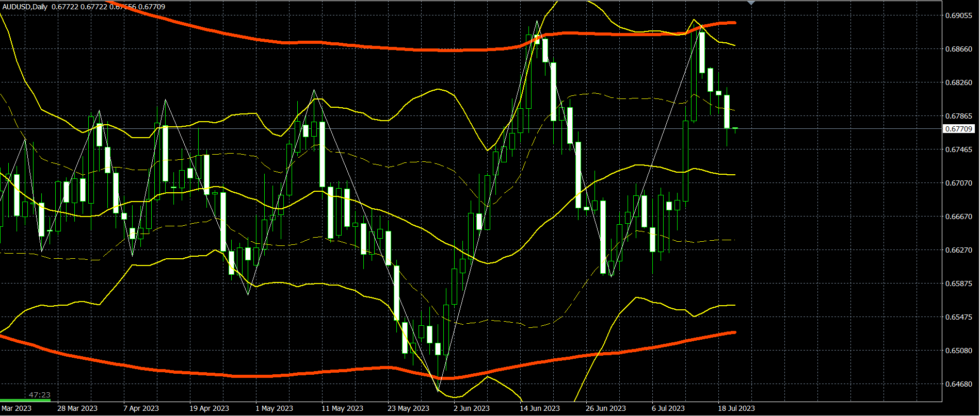Select the 0.67070 price scale value
The image size is (980, 416).
tap(959, 183)
